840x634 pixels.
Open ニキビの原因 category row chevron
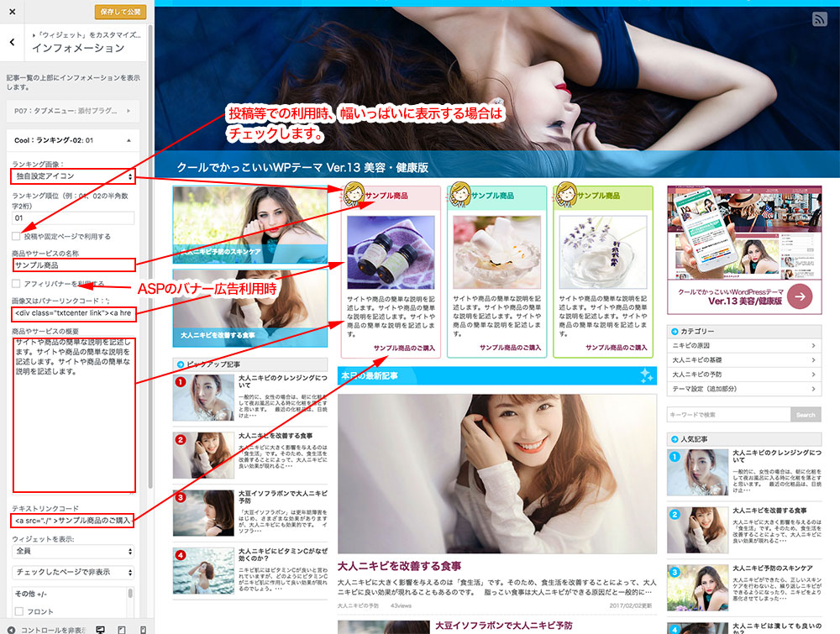click(x=813, y=346)
